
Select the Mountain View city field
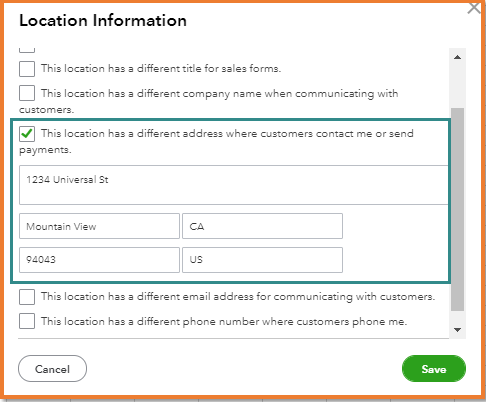(x=99, y=226)
